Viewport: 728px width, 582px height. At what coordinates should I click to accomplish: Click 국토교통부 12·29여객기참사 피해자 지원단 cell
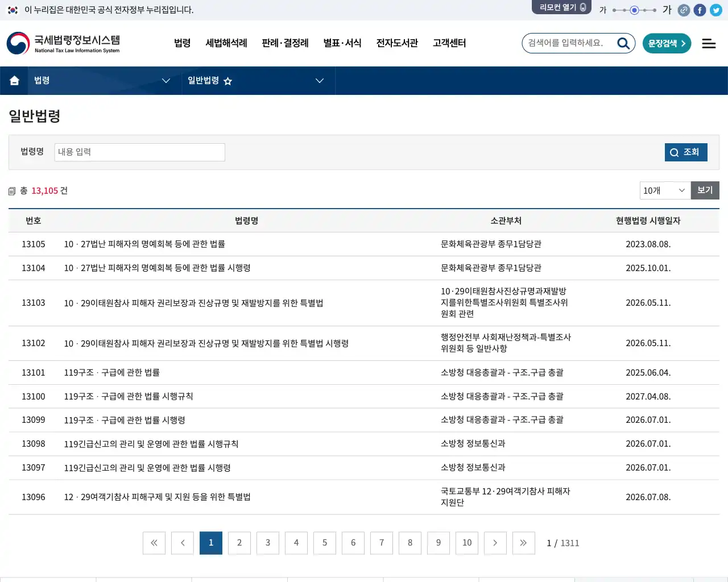coord(505,497)
